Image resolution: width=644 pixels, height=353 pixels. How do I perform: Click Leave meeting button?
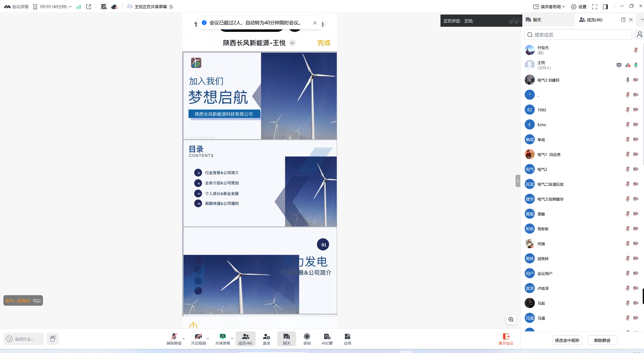[x=506, y=339]
